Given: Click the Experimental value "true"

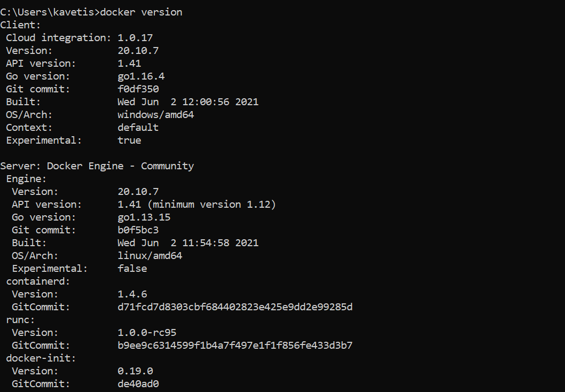Looking at the screenshot, I should [x=129, y=140].
